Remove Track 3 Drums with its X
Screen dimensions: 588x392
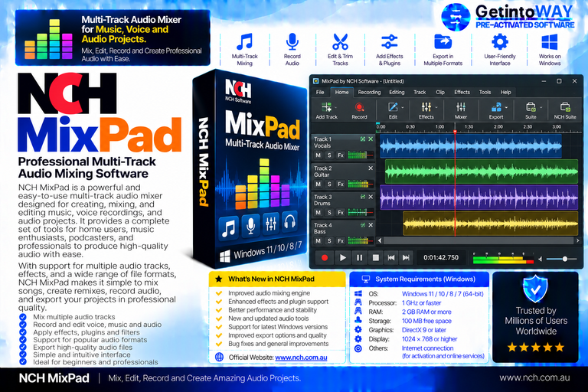pos(371,197)
